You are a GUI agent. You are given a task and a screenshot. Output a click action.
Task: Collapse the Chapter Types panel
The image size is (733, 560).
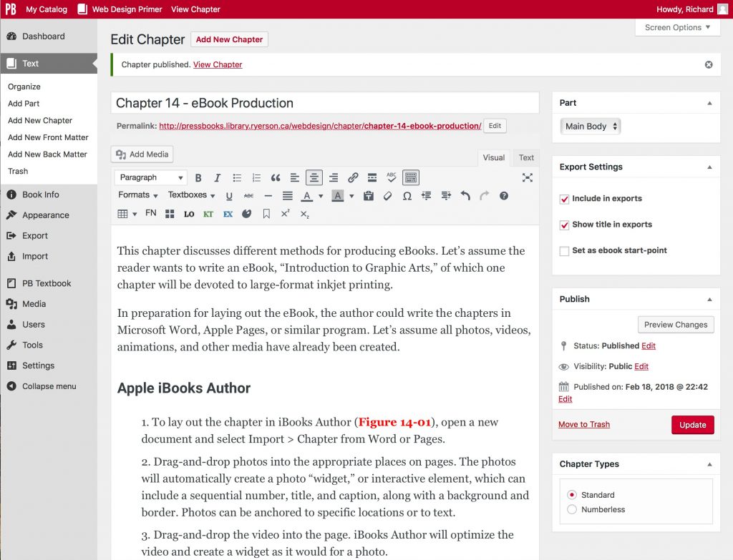coord(709,464)
